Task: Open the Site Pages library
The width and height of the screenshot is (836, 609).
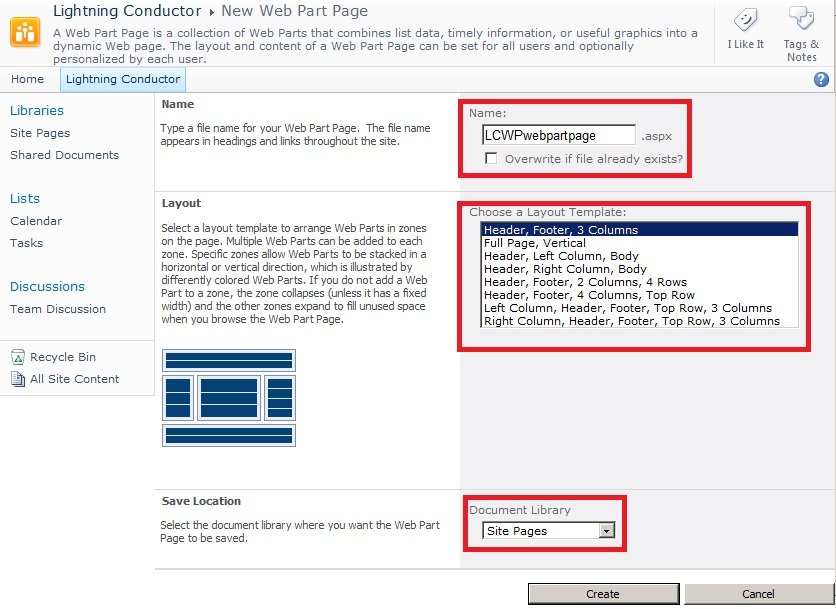Action: 41,133
